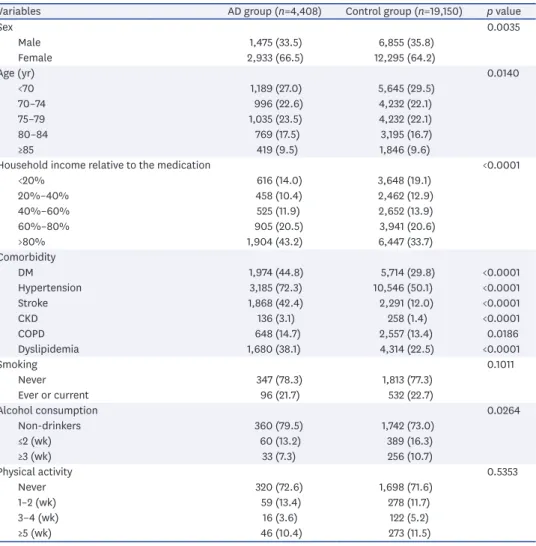Select the COPD p value 0.0186

[503, 334]
